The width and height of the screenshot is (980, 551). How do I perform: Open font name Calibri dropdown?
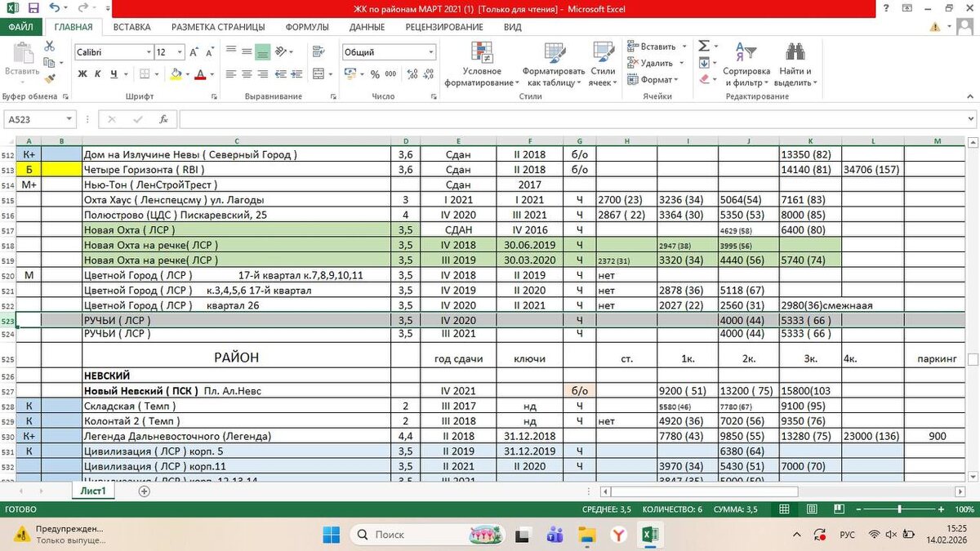[x=149, y=52]
